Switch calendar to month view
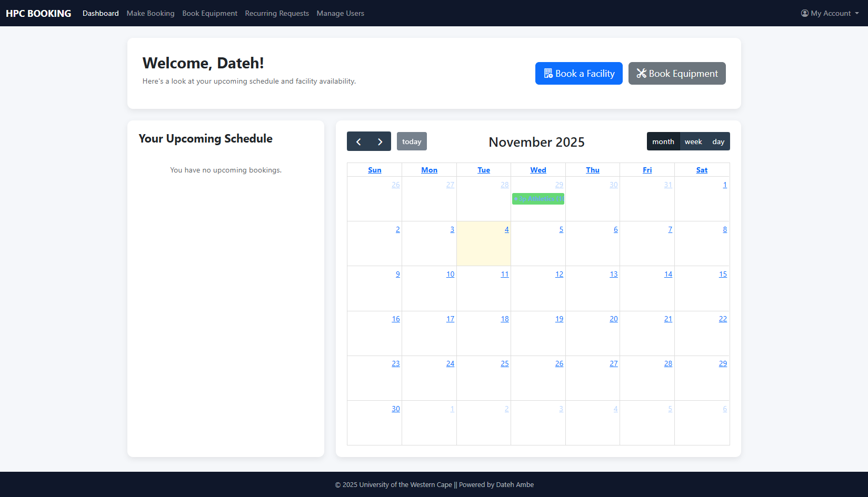This screenshot has height=497, width=868. click(663, 141)
